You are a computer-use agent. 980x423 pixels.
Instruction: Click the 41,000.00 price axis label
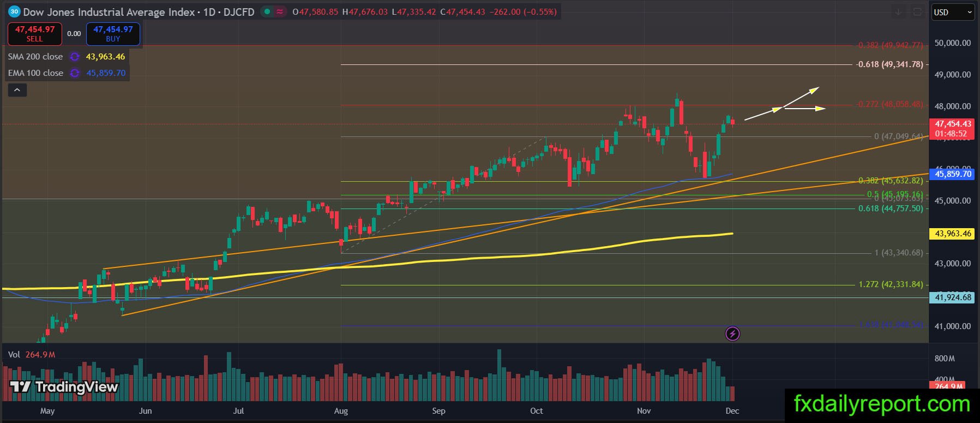point(952,326)
